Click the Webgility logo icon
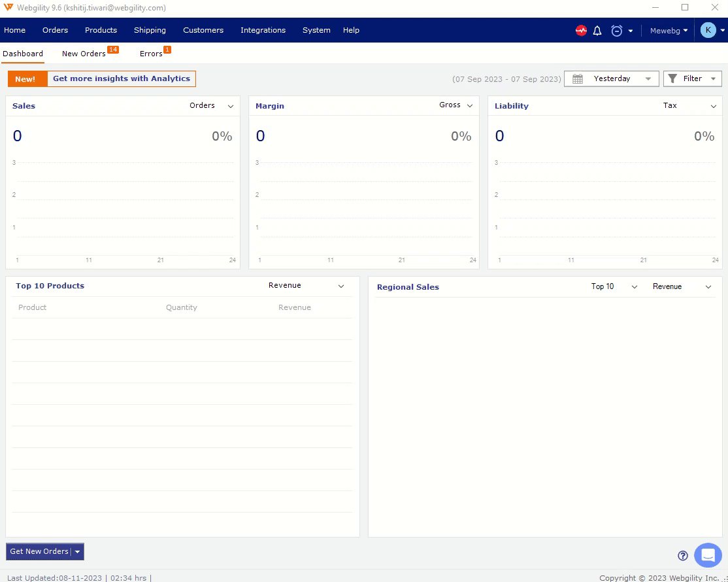Image resolution: width=728 pixels, height=582 pixels. pyautogui.click(x=8, y=7)
